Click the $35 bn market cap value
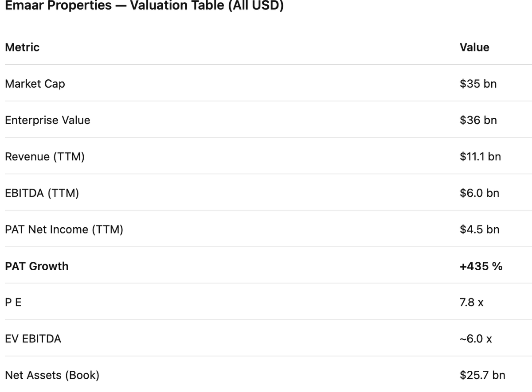The image size is (532, 392). 478,84
